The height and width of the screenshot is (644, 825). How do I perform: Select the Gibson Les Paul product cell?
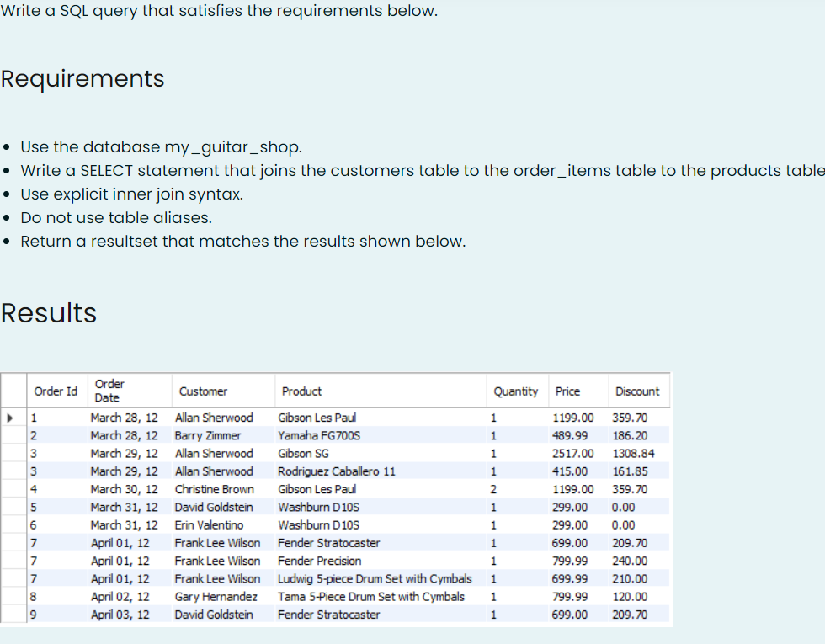[x=317, y=417]
